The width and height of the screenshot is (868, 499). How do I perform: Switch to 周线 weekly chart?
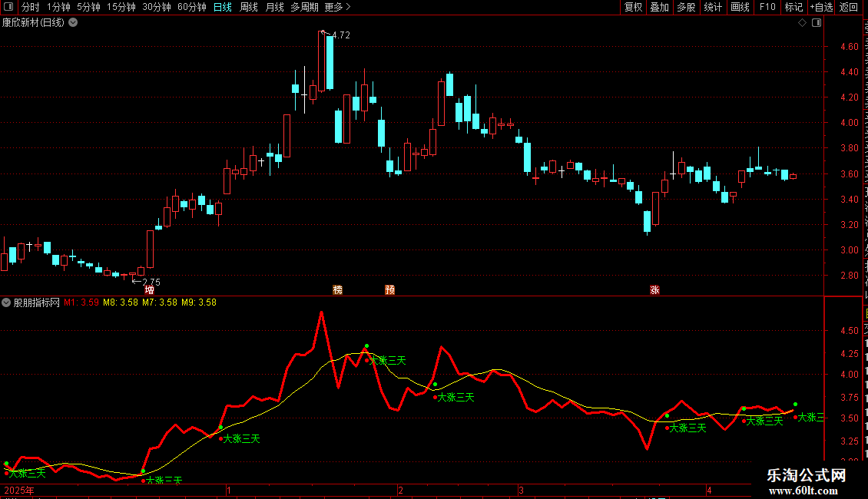249,7
